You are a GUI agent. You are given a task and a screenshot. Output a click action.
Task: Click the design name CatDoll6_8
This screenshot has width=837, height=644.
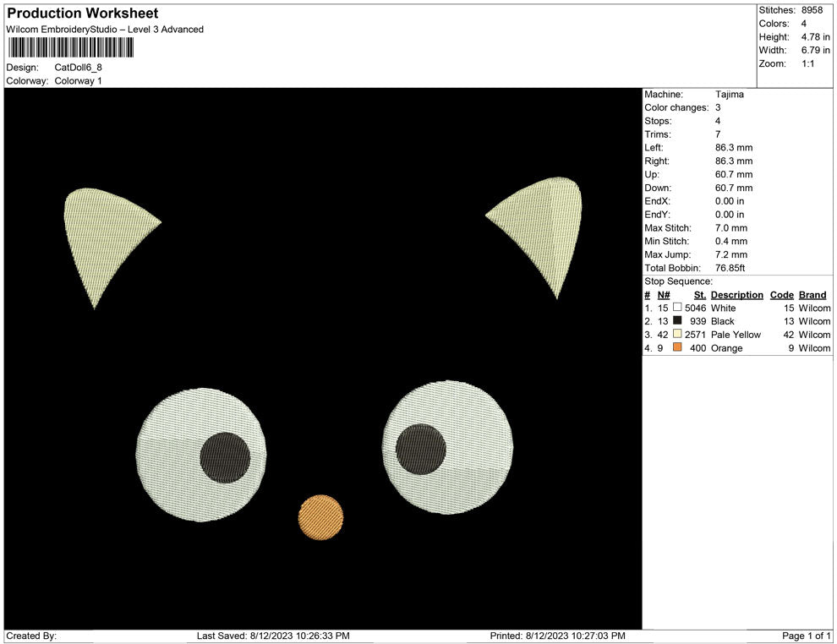coord(79,67)
